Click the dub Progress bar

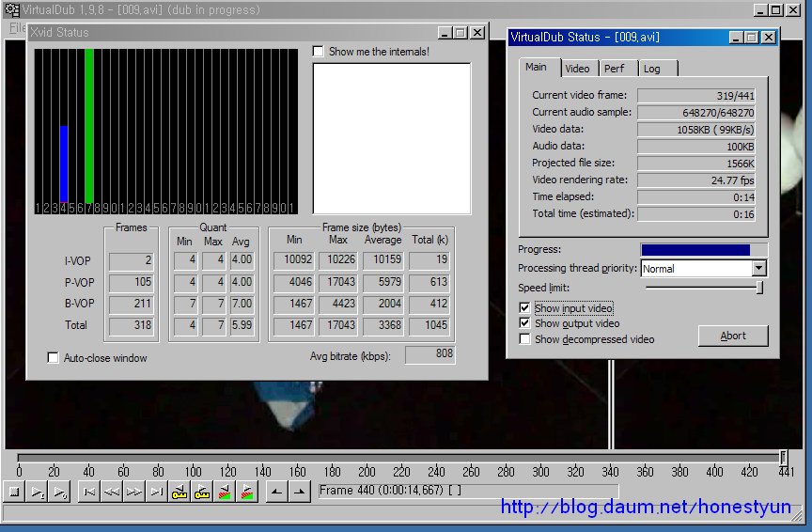704,250
